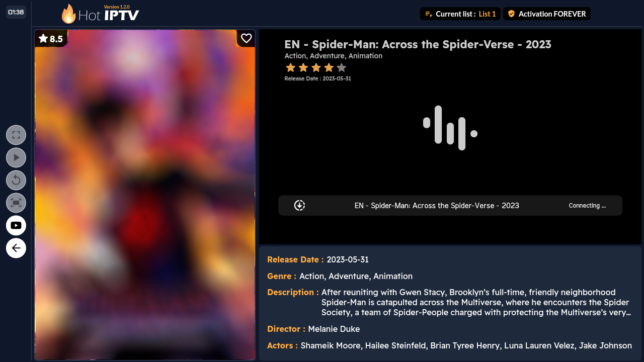
Task: Click the shield icon beside Activation
Action: point(511,14)
